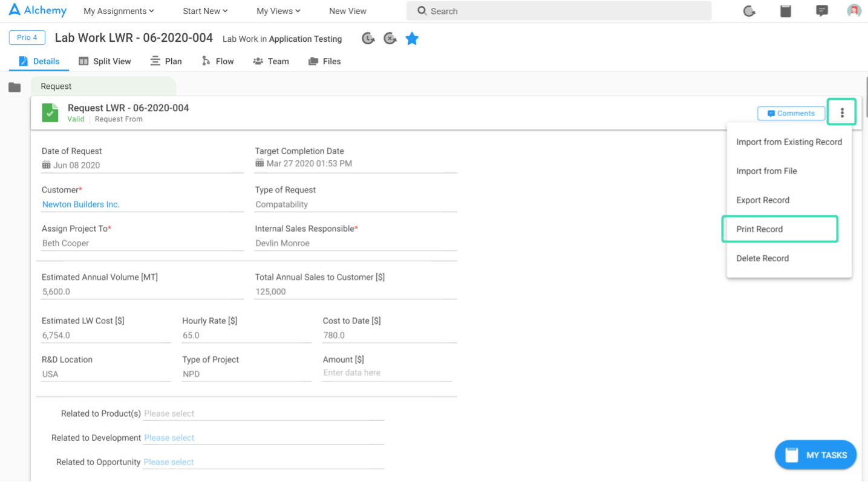Open the user profile avatar
This screenshot has width=868, height=482.
tap(854, 11)
